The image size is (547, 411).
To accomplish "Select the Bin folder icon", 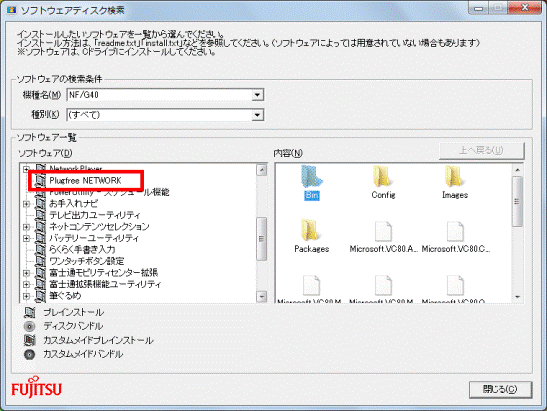I will coord(312,177).
